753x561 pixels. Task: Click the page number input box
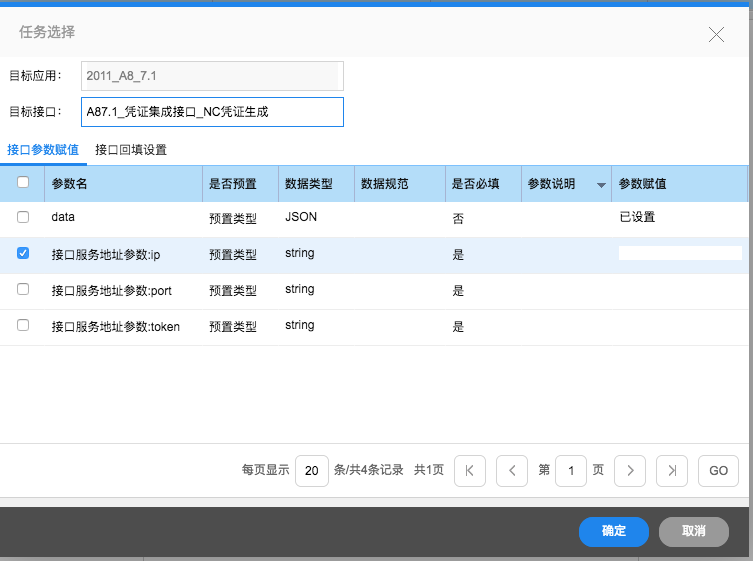[570, 470]
